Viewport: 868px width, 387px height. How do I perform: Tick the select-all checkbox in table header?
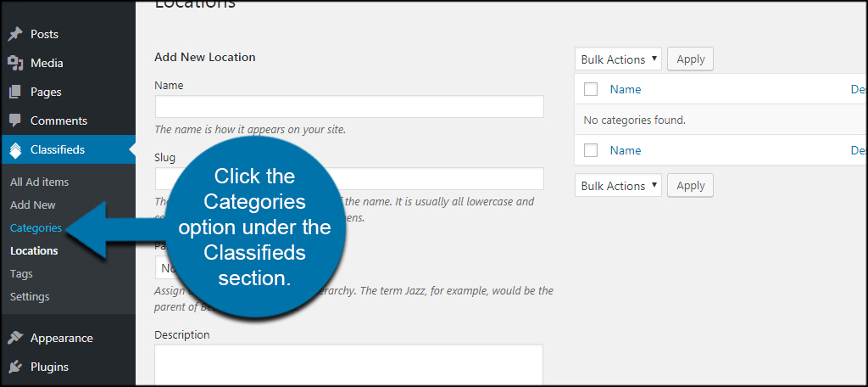point(591,89)
